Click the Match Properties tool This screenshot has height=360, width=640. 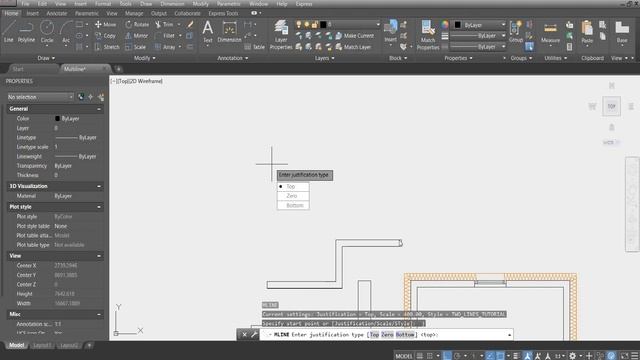[x=428, y=35]
